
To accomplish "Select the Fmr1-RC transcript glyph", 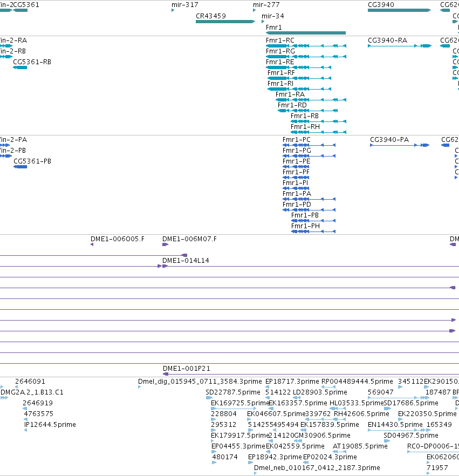I will pyautogui.click(x=306, y=46).
